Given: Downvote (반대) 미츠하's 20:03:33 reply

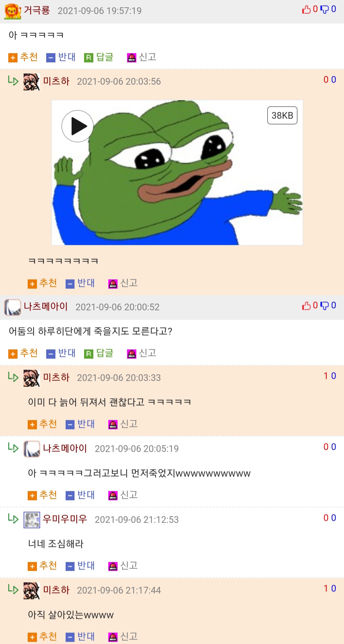Looking at the screenshot, I should pos(80,424).
